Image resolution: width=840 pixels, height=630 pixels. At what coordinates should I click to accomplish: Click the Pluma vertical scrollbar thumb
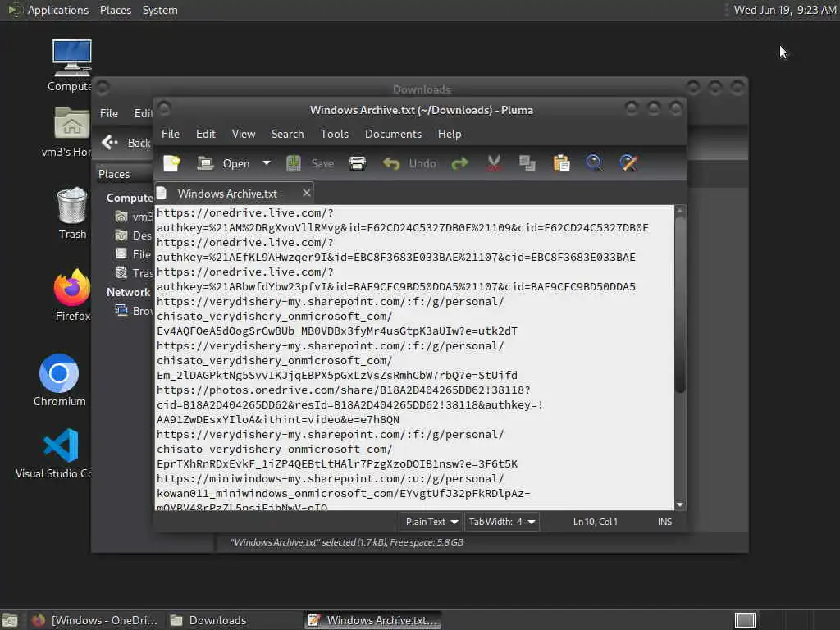click(x=680, y=305)
